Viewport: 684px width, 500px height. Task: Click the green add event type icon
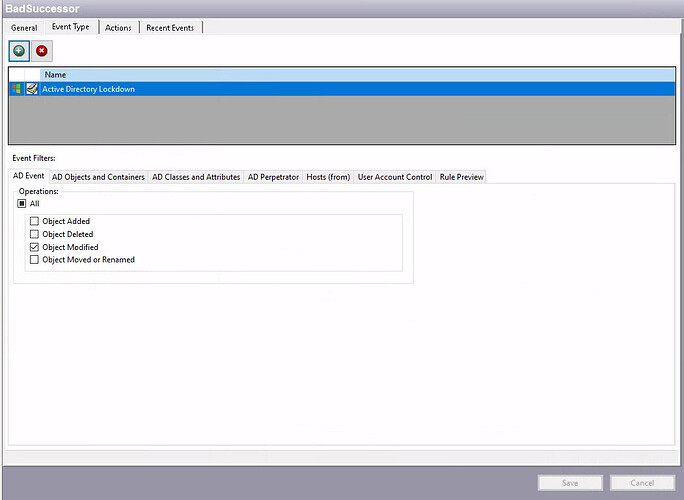point(19,50)
